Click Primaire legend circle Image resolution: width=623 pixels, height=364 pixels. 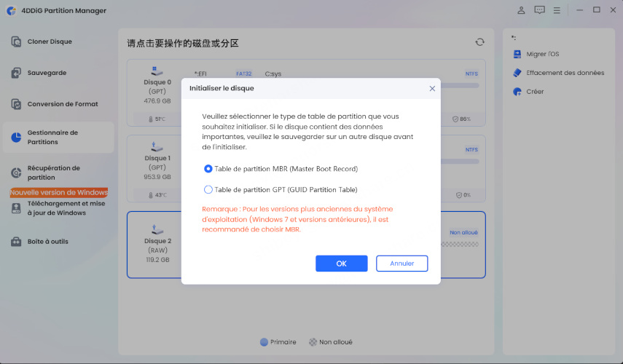click(x=264, y=342)
